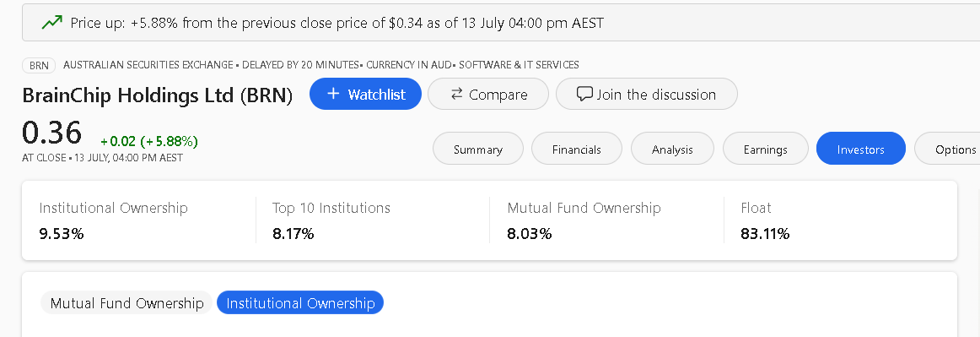980x337 pixels.
Task: View the Earnings tab
Action: pyautogui.click(x=766, y=149)
